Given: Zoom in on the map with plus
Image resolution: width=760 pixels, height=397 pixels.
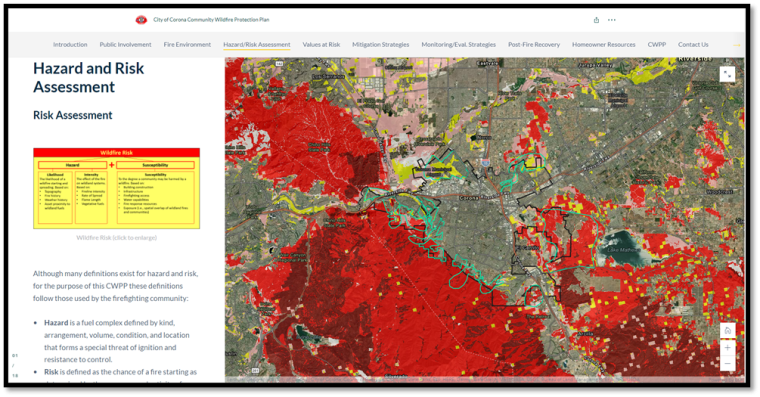Looking at the screenshot, I should 728,348.
